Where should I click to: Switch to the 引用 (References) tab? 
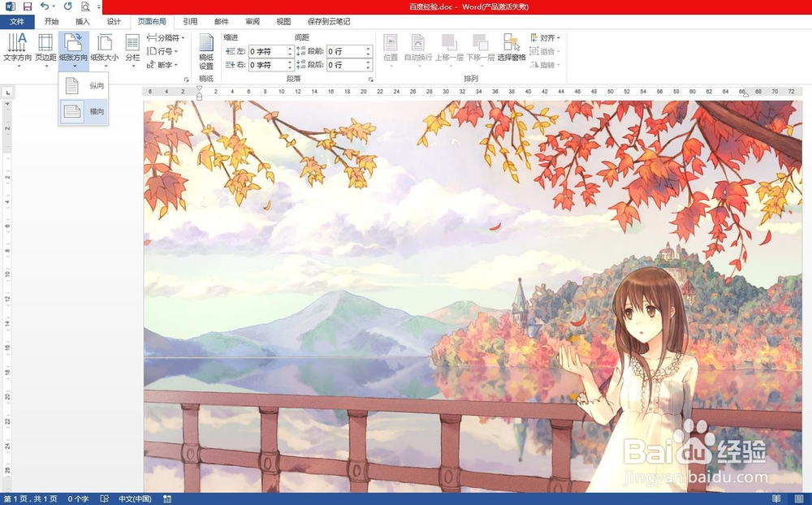[190, 22]
